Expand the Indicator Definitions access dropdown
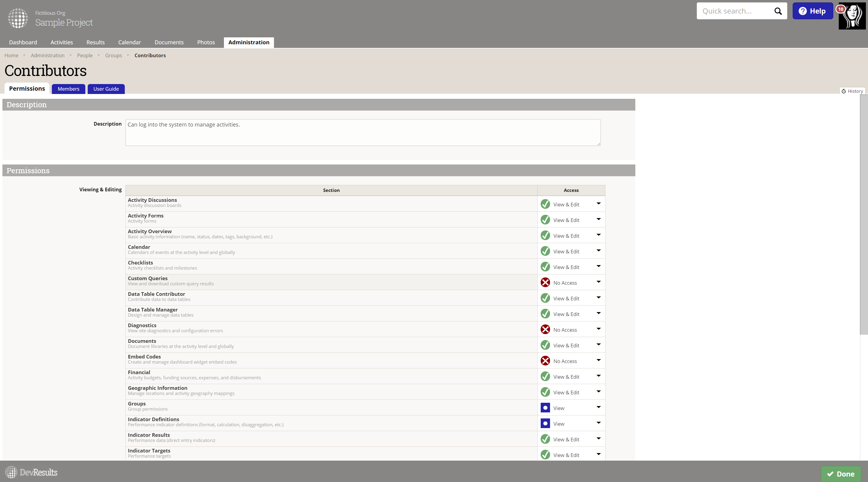The image size is (868, 482). click(x=599, y=423)
